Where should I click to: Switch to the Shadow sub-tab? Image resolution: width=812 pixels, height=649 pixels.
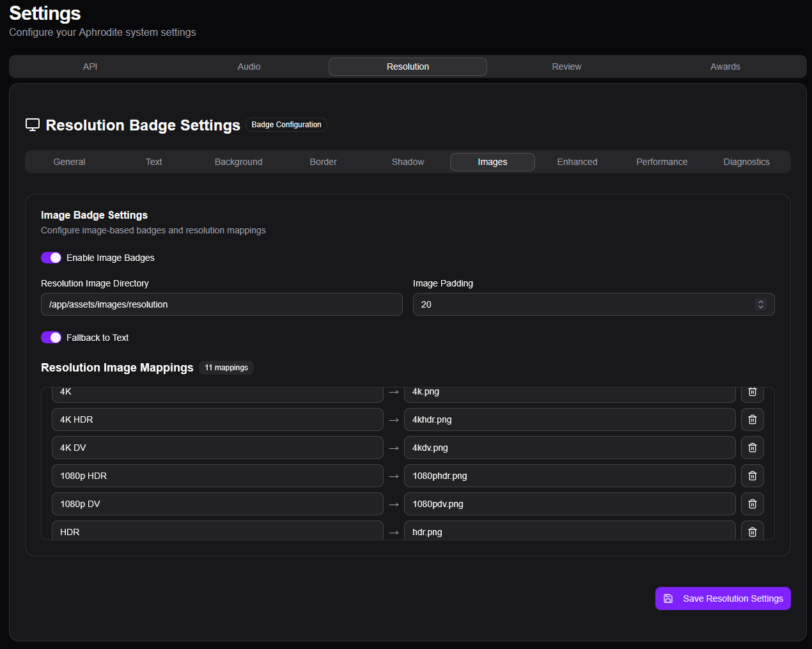point(408,162)
